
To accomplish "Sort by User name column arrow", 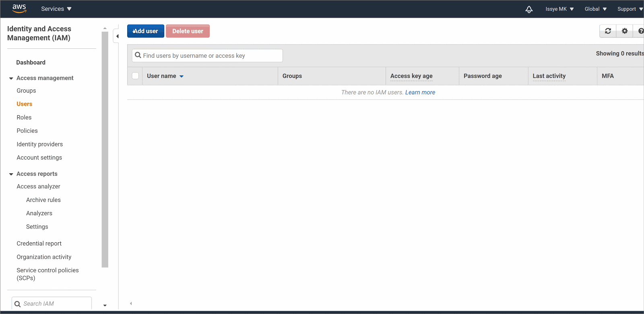I will (x=182, y=76).
